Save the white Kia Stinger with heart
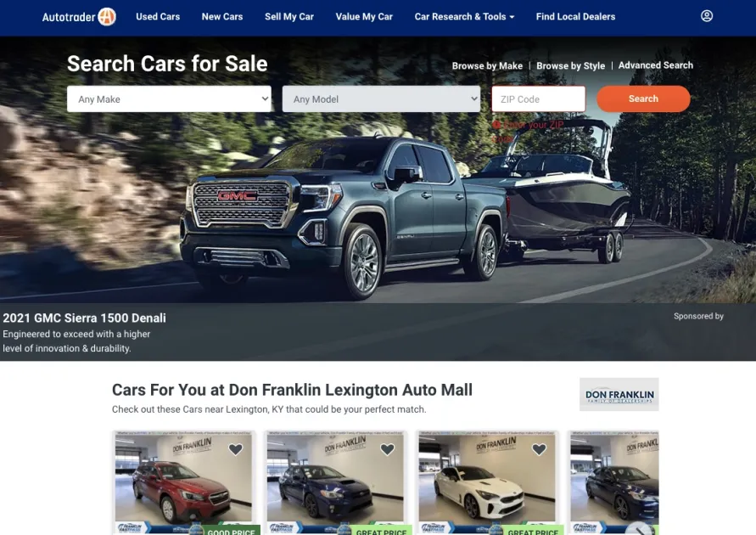This screenshot has height=535, width=756. (539, 449)
